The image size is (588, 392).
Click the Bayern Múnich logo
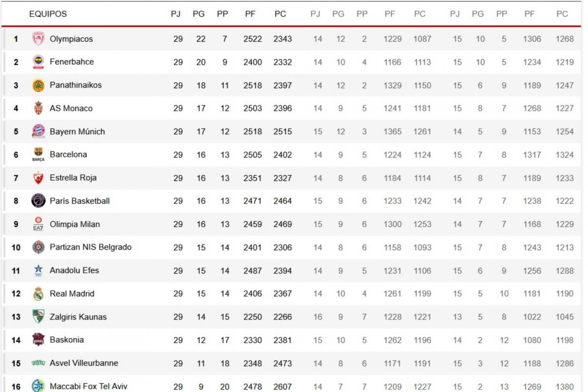38,131
